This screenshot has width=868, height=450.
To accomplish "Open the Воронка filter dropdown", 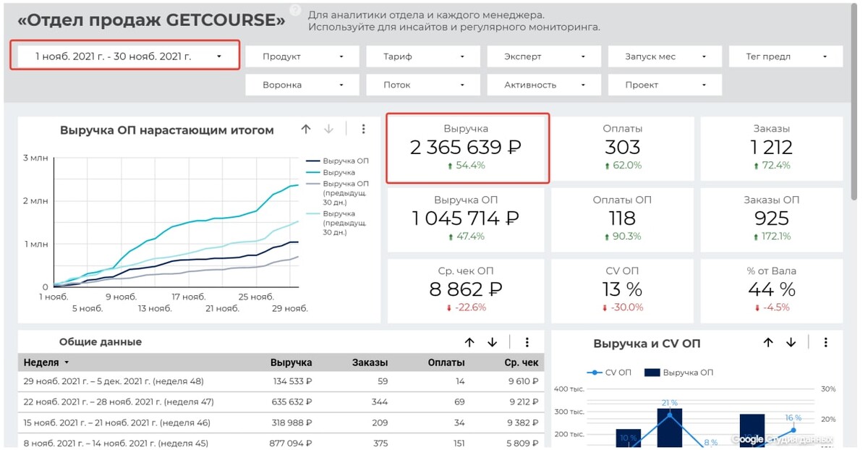I will pyautogui.click(x=302, y=85).
